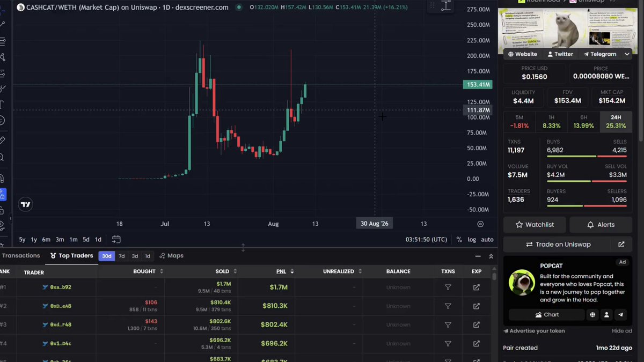The height and width of the screenshot is (362, 644).
Task: Toggle percent scale on the chart
Action: [459, 239]
